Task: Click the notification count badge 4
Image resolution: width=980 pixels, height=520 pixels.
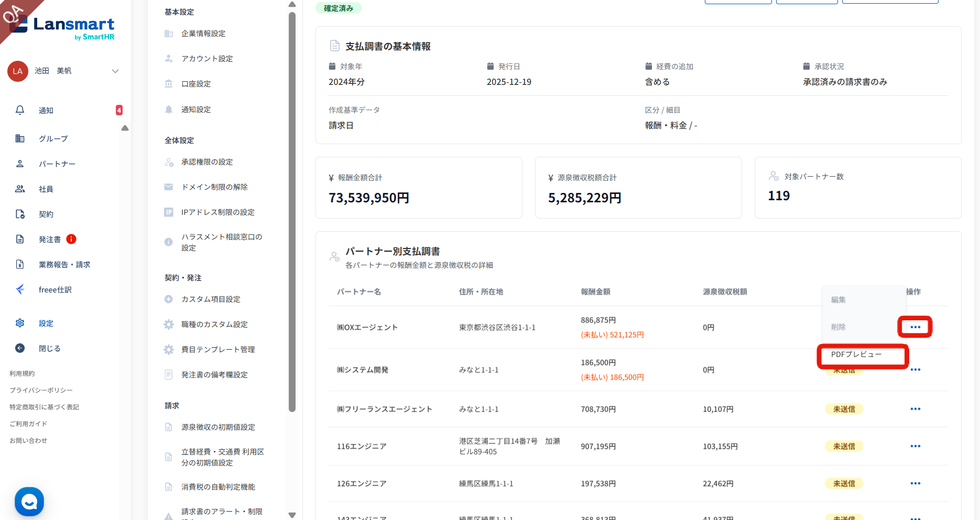Action: pyautogui.click(x=119, y=110)
